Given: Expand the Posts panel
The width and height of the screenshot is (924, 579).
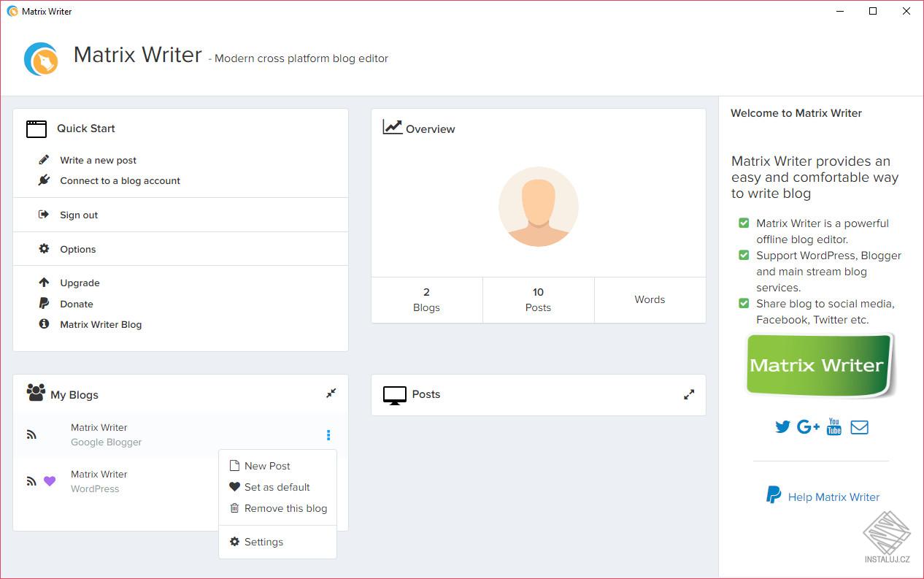Looking at the screenshot, I should [689, 394].
